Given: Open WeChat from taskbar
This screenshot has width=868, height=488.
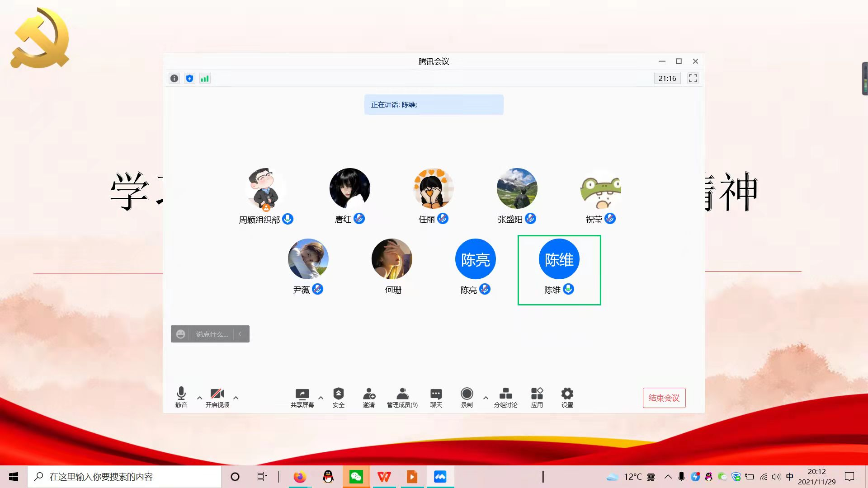Looking at the screenshot, I should tap(356, 477).
